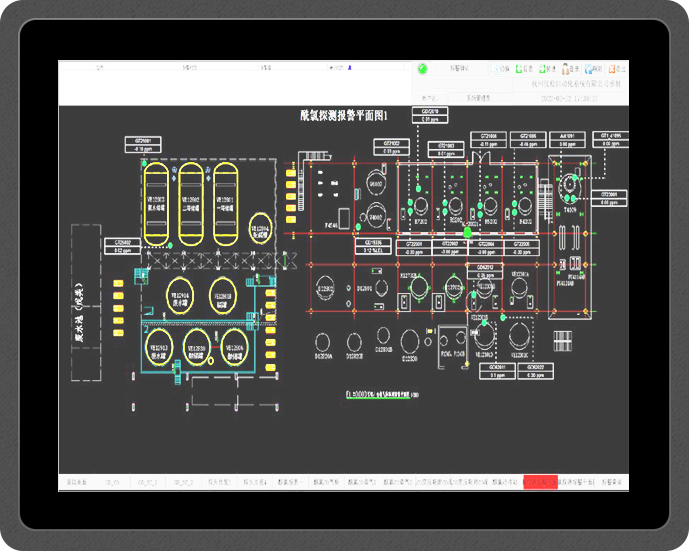Click topmost yellow square marker beside wastewater pool

118,285
